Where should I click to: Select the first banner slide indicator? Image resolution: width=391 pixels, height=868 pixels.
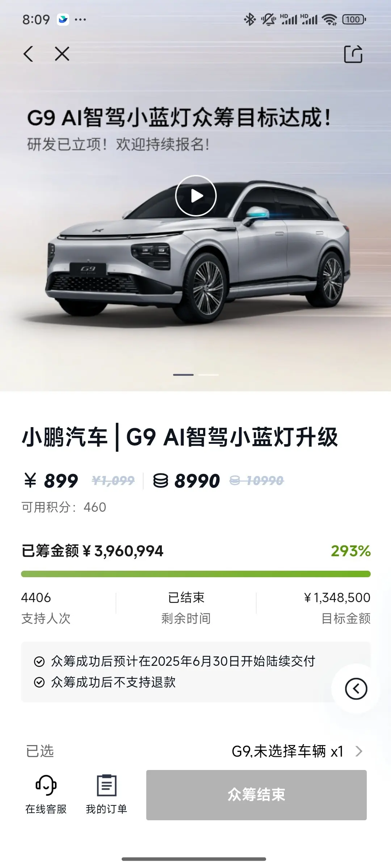(x=183, y=375)
